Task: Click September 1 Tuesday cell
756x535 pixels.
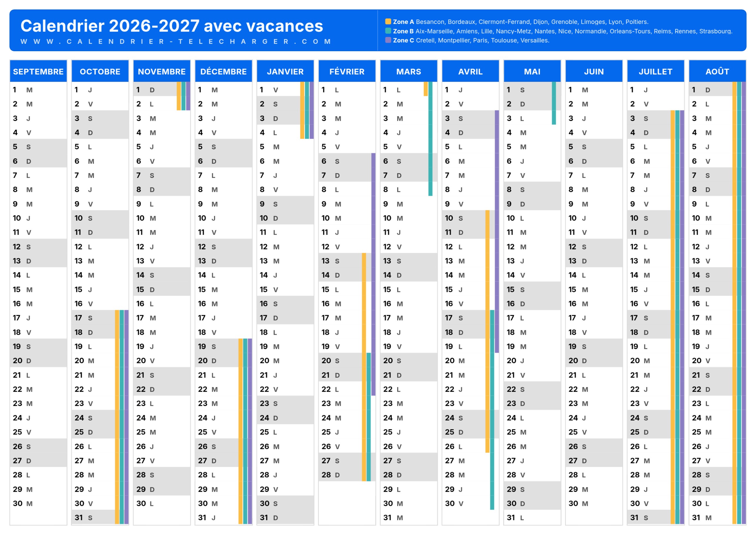Action: click(38, 90)
